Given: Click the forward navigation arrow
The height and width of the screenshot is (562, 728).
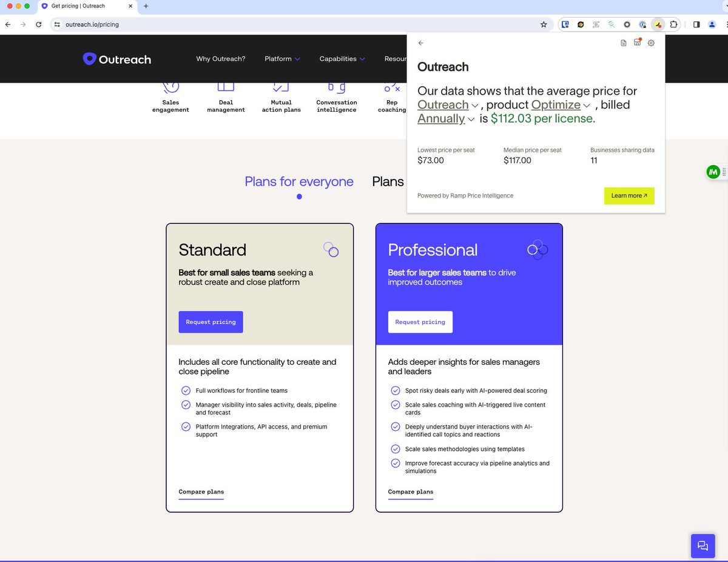Looking at the screenshot, I should pos(23,24).
